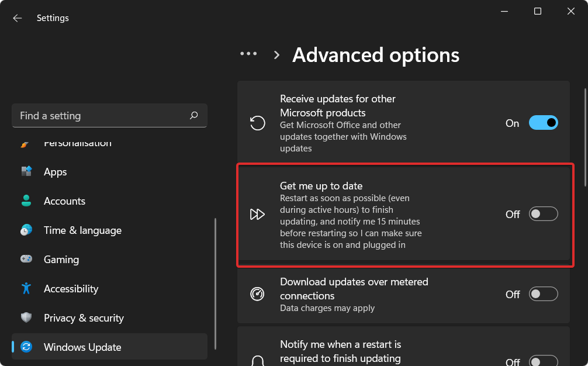Click the sidebar navigation scrollbar
The image size is (588, 366).
point(215,284)
